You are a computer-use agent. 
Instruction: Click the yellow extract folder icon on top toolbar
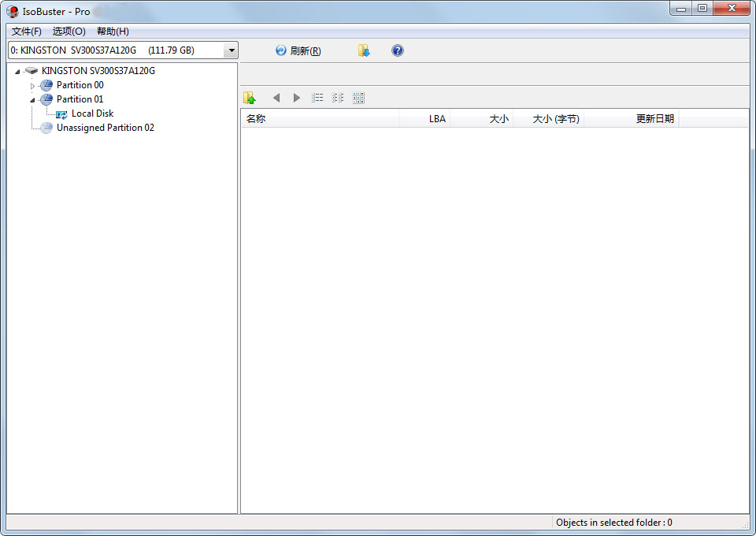point(364,50)
